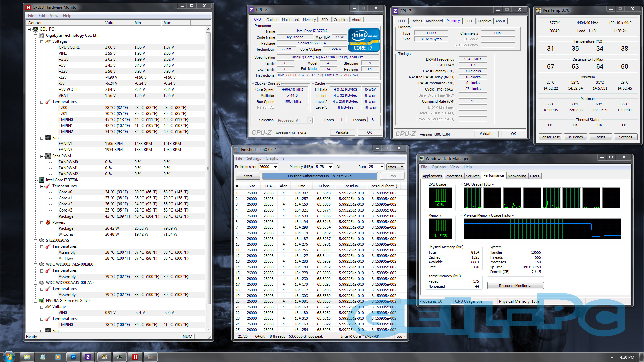Click the HWMonitor taskbar icon

tap(135, 357)
